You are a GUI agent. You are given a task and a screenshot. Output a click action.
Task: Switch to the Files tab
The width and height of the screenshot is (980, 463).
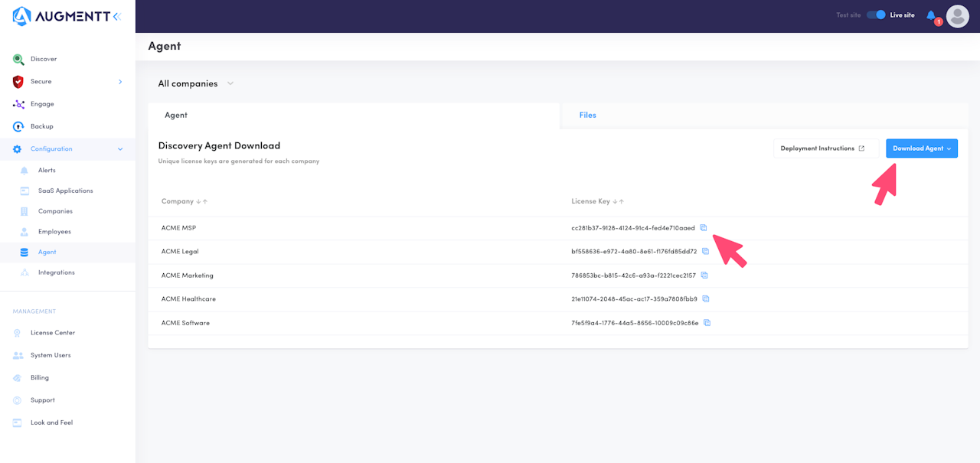click(x=587, y=115)
